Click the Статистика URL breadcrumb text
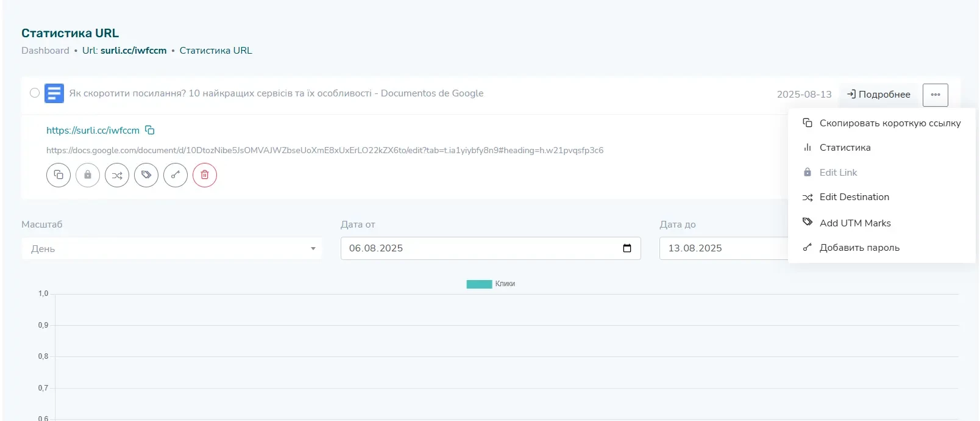980x421 pixels. pos(216,51)
